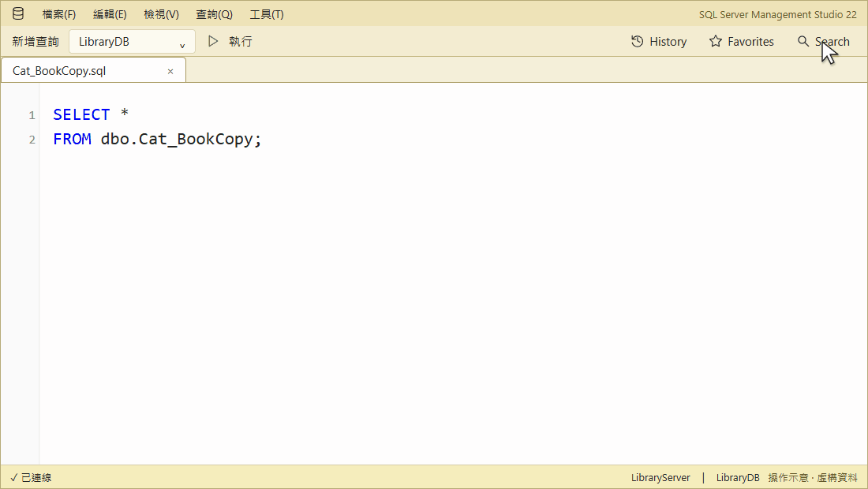868x489 pixels.
Task: Click the SQL Server Management Studio 22 title
Action: click(x=778, y=14)
